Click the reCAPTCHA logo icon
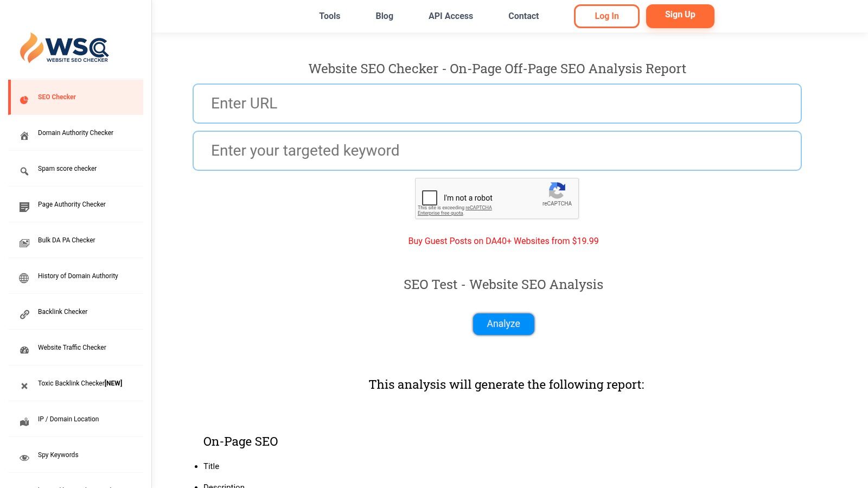This screenshot has height=488, width=868. tap(557, 190)
